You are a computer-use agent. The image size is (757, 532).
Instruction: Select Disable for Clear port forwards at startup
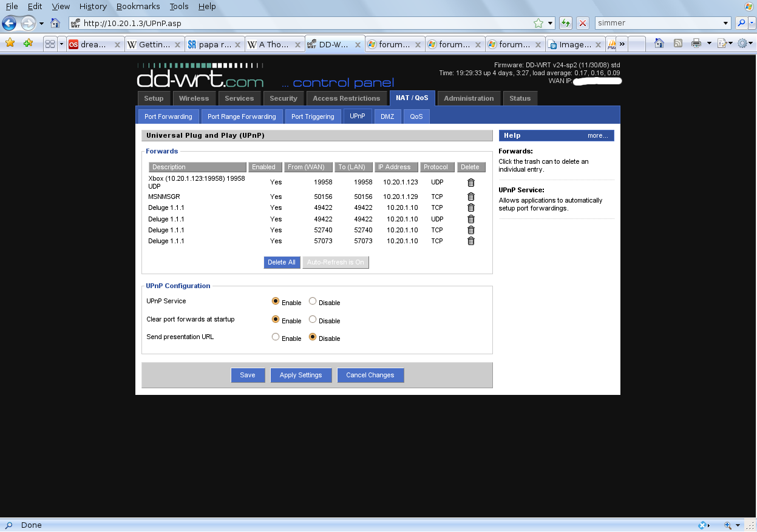313,319
